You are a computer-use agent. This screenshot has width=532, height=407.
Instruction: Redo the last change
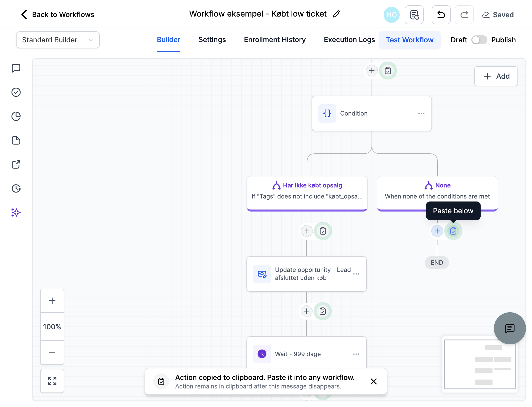(x=464, y=15)
